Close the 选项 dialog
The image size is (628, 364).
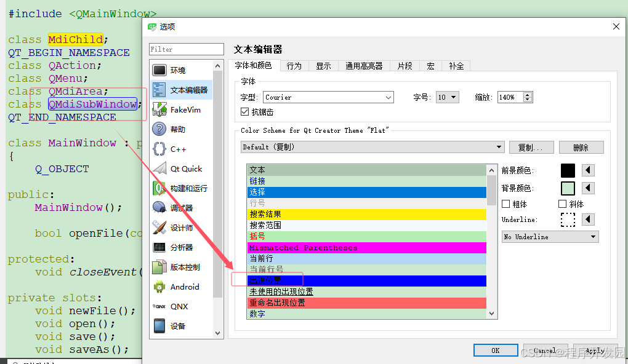point(616,26)
